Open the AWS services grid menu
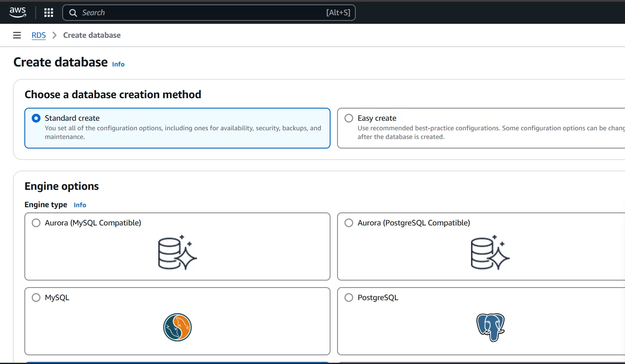Image resolution: width=625 pixels, height=364 pixels. click(49, 13)
